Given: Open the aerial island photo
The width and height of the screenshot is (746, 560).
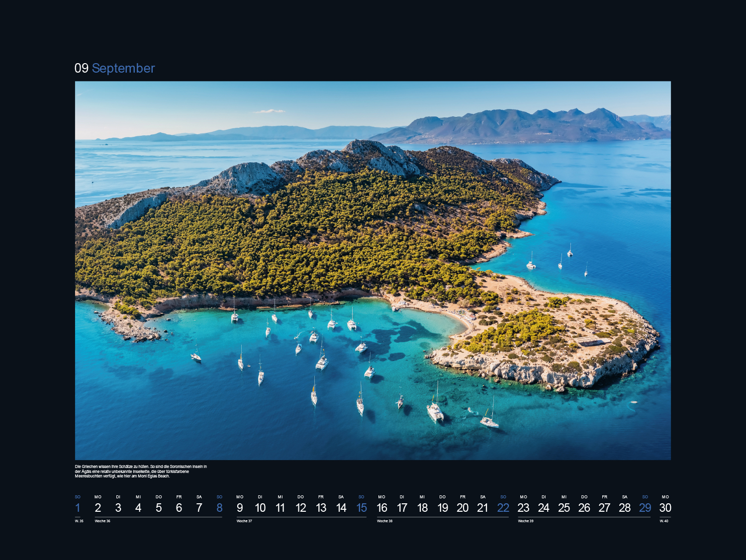Looking at the screenshot, I should [x=373, y=270].
